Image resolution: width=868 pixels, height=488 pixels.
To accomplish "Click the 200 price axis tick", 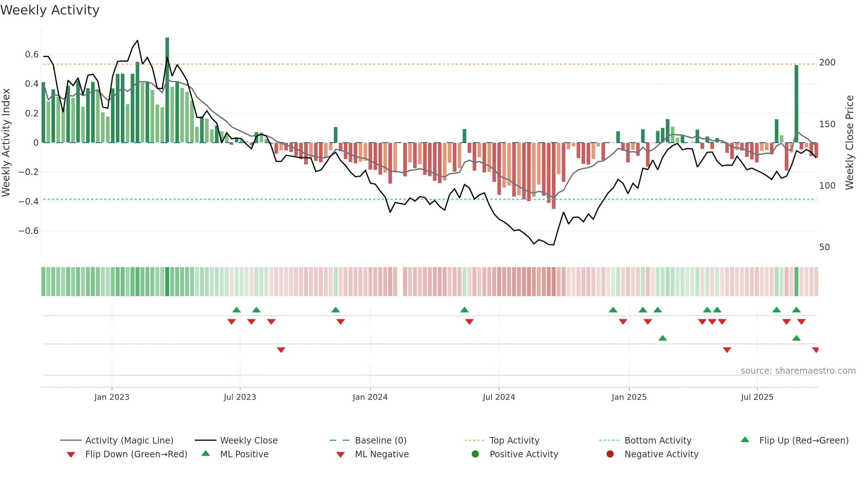I will coord(827,63).
